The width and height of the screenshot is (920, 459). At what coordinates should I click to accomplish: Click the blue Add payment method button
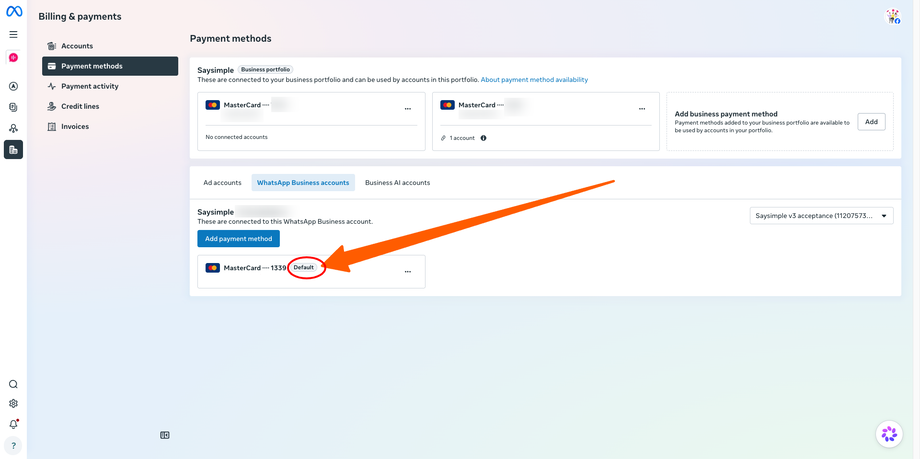click(238, 239)
